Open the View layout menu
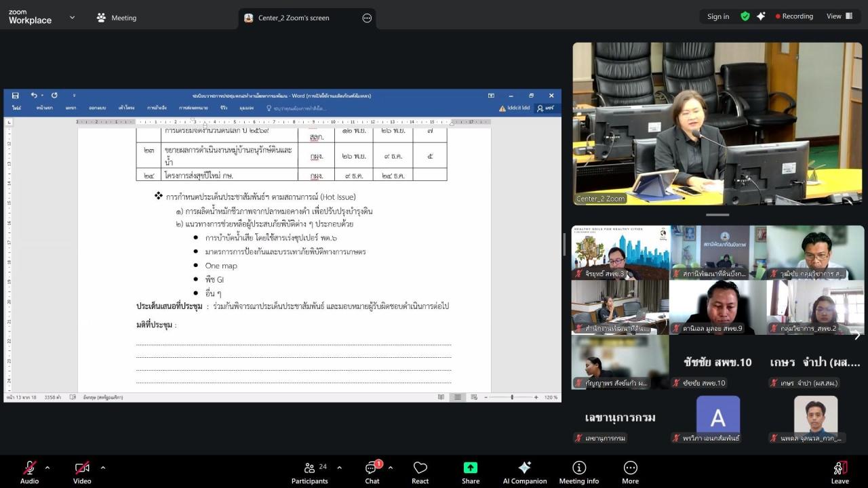868x488 pixels. click(838, 16)
